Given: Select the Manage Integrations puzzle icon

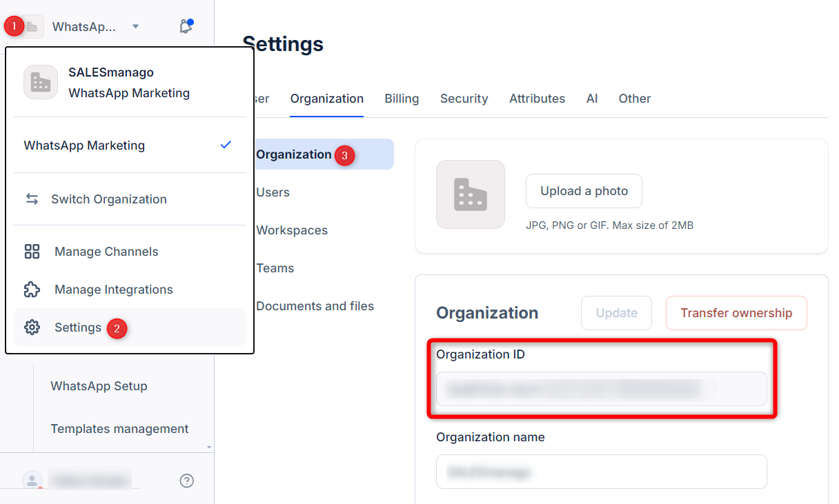Looking at the screenshot, I should click(32, 289).
